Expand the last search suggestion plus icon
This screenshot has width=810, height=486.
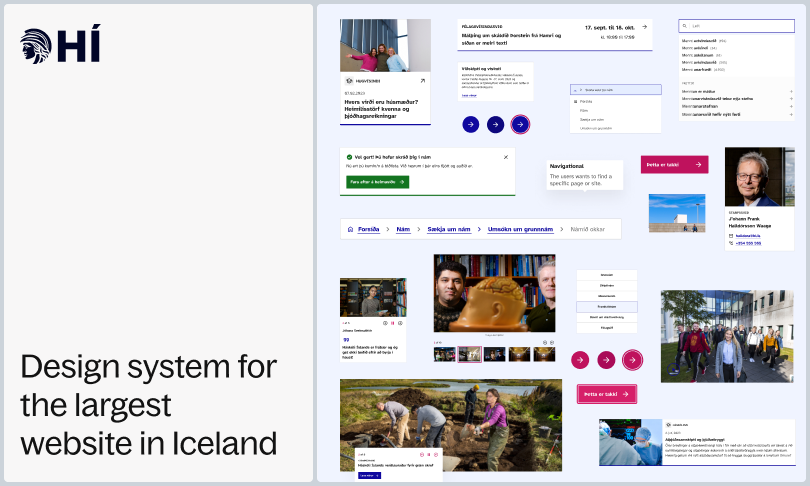(791, 114)
